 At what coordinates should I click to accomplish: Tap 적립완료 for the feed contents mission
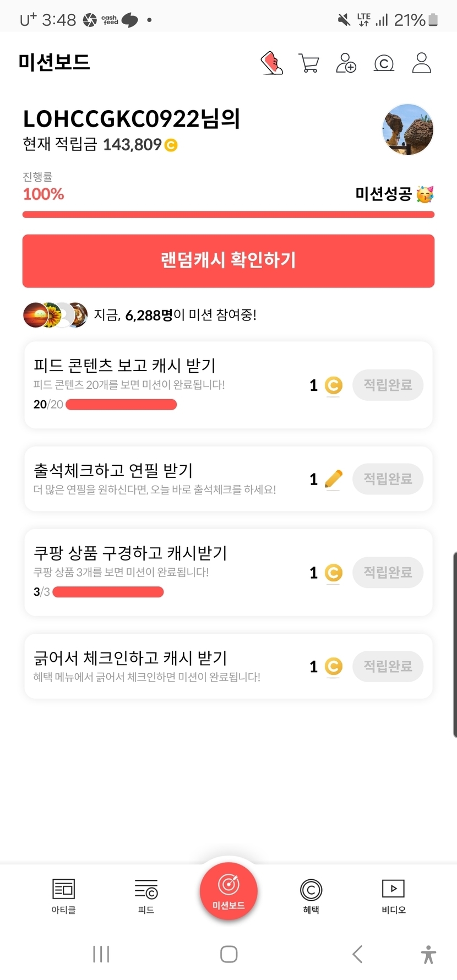(388, 385)
